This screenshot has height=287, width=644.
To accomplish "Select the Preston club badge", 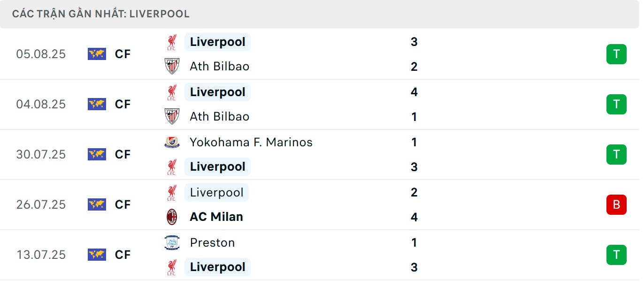I will pyautogui.click(x=172, y=242).
